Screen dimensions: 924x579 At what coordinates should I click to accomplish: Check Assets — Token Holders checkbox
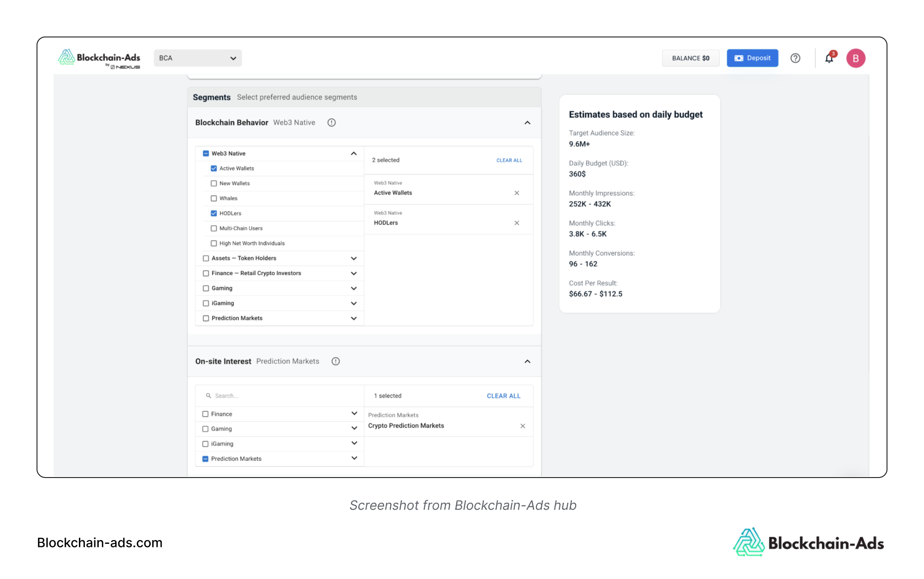[206, 258]
